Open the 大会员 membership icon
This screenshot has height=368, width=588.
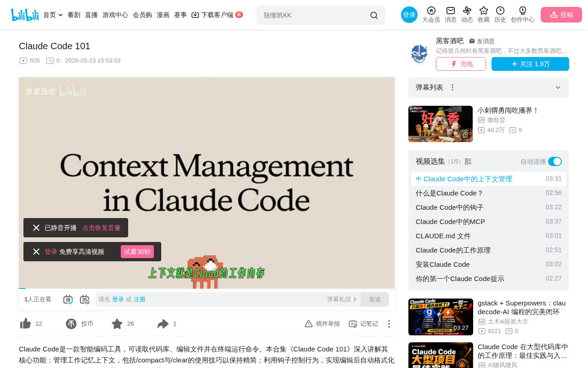tap(431, 15)
